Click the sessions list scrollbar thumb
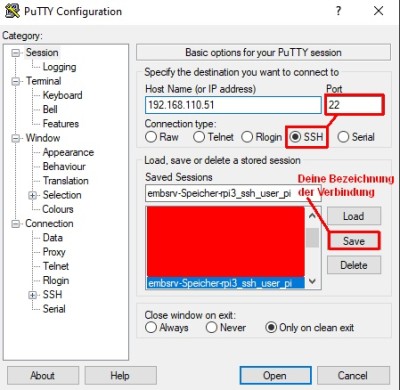The width and height of the screenshot is (400, 390). pos(312,237)
